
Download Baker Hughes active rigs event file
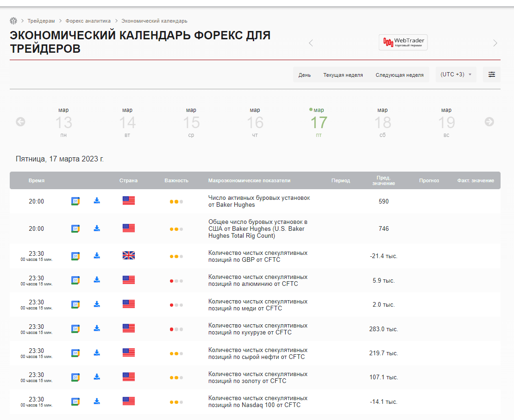(x=97, y=201)
